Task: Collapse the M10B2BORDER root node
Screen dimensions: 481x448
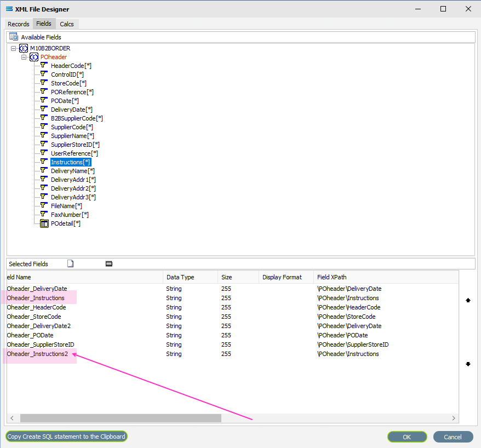Action: (13, 48)
